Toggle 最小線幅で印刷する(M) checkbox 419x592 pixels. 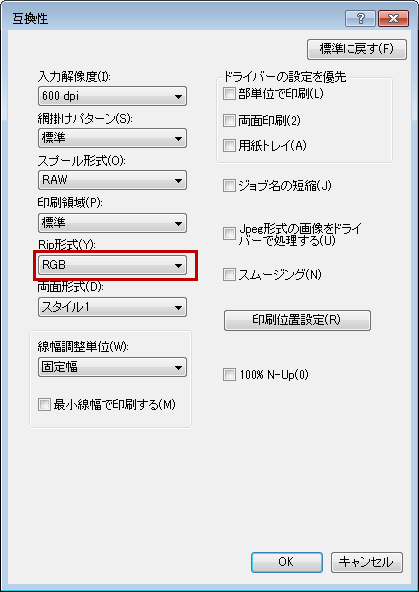pos(44,405)
